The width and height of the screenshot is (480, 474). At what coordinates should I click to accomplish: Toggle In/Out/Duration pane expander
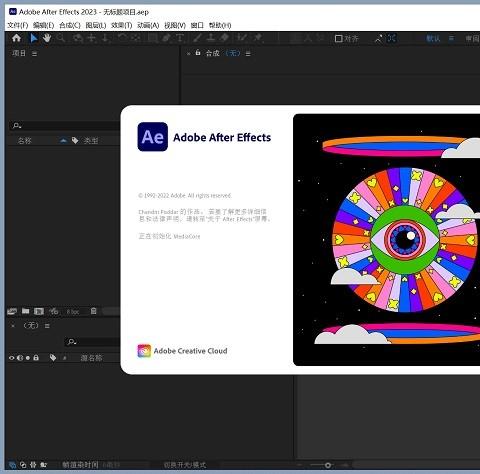click(x=33, y=464)
